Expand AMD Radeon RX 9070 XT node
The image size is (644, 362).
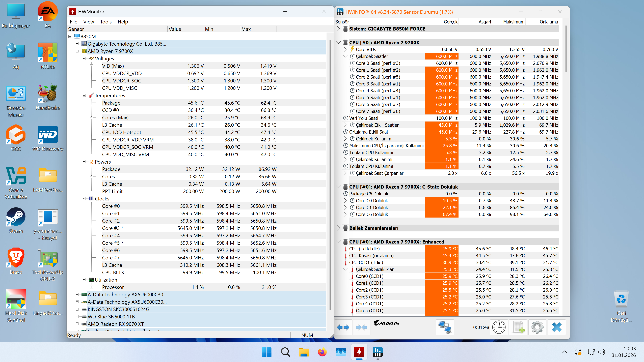(77, 324)
